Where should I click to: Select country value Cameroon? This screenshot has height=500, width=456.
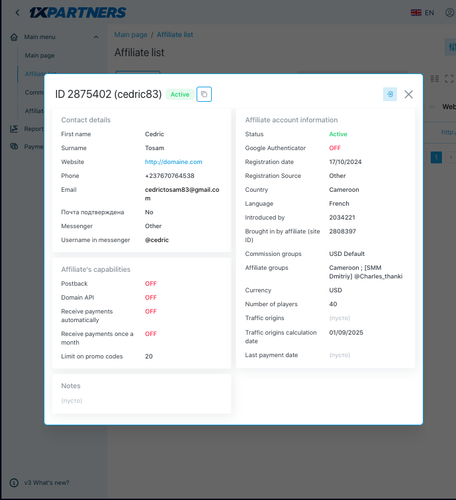344,190
